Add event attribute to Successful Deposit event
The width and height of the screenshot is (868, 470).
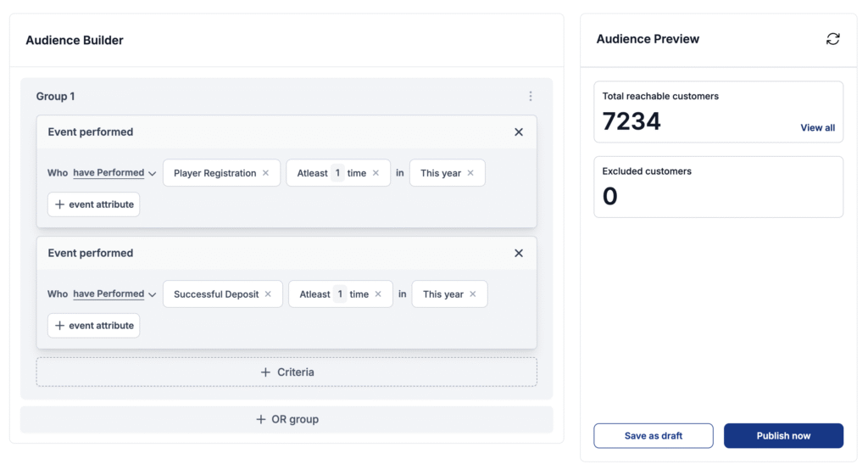pos(93,325)
